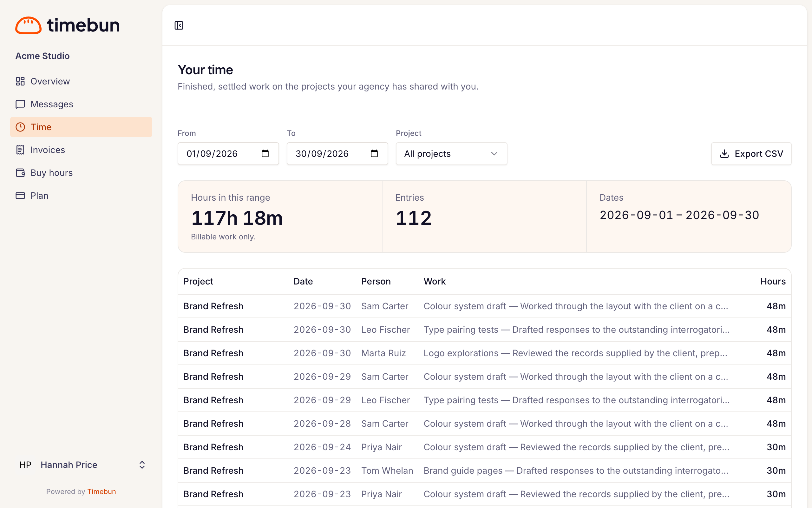Click the Overview grid icon
The image size is (812, 508).
[20, 81]
